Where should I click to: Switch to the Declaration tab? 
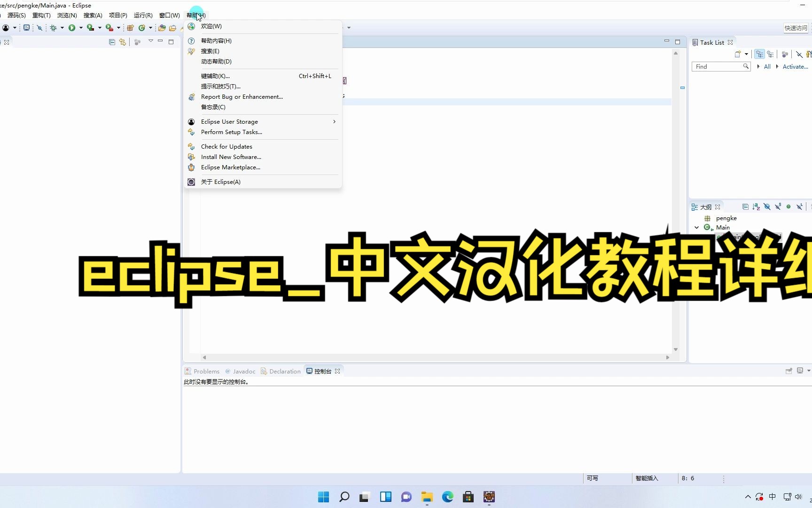tap(281, 372)
